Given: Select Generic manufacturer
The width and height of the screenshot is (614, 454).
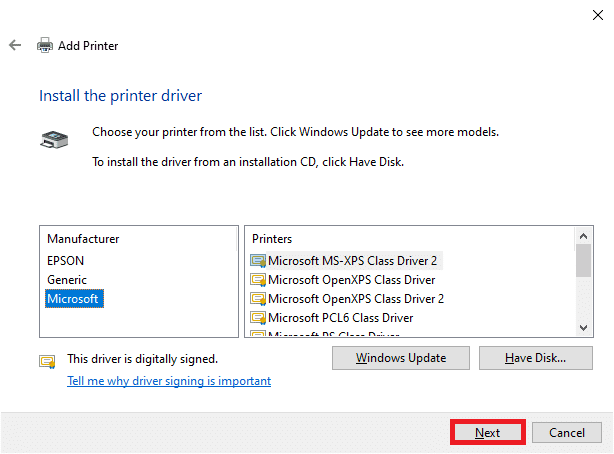Looking at the screenshot, I should tap(67, 280).
